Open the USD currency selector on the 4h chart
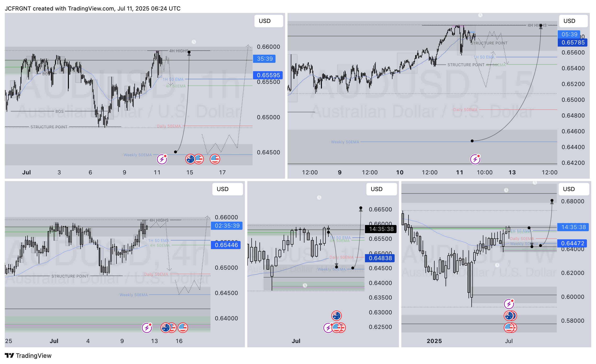 point(227,189)
